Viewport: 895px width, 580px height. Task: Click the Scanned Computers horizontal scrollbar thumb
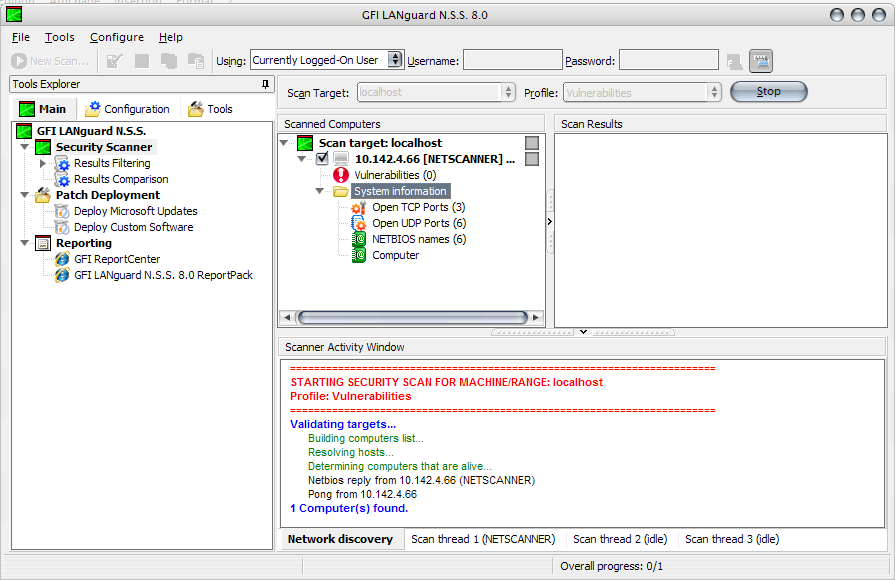pyautogui.click(x=413, y=317)
